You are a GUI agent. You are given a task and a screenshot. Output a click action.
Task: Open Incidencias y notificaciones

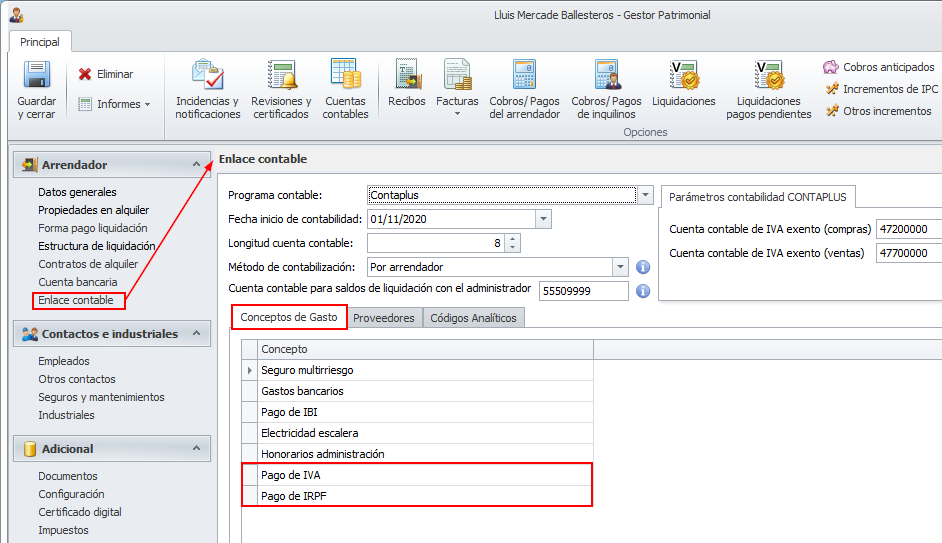pyautogui.click(x=207, y=89)
